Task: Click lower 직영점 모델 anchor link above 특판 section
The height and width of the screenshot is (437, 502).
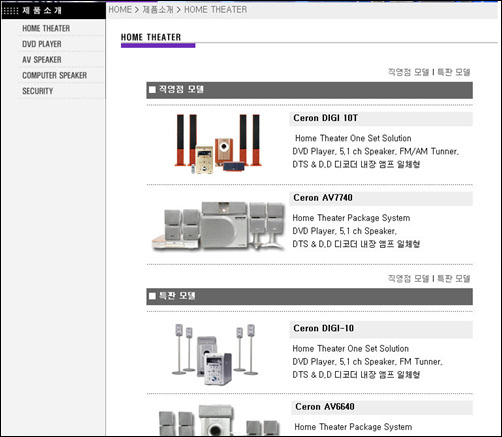Action: click(x=409, y=278)
